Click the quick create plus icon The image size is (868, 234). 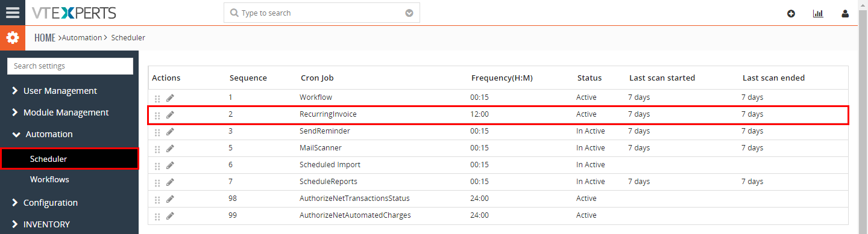point(791,13)
